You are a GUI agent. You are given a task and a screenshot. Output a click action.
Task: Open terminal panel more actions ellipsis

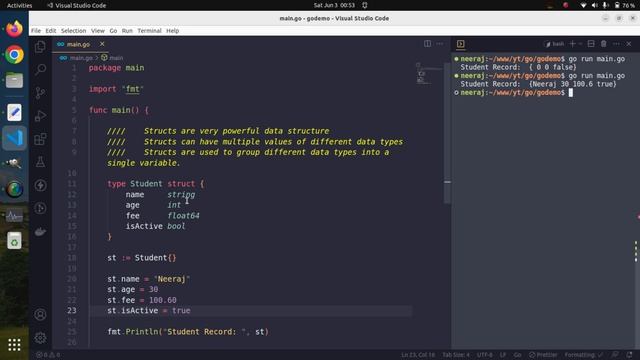pyautogui.click(x=616, y=44)
